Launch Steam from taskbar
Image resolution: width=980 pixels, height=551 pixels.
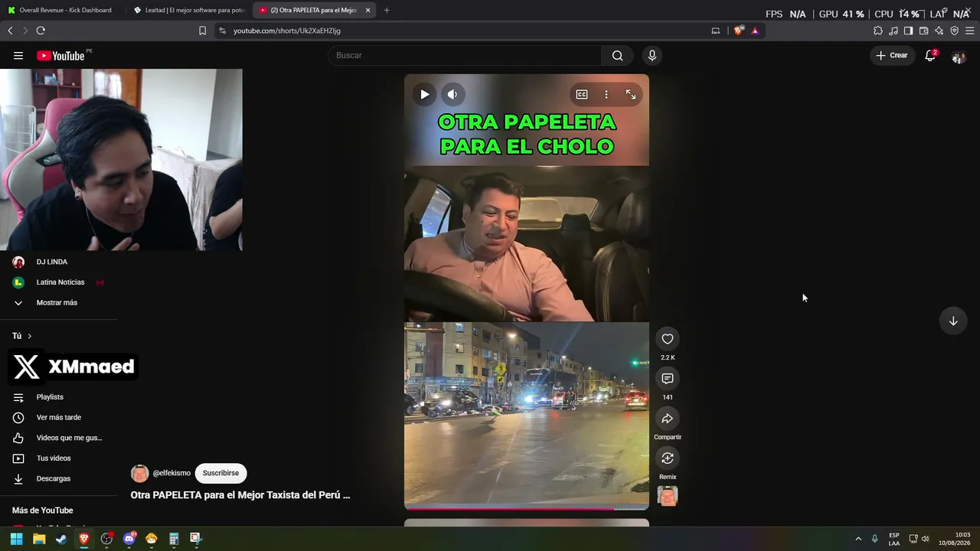click(61, 539)
